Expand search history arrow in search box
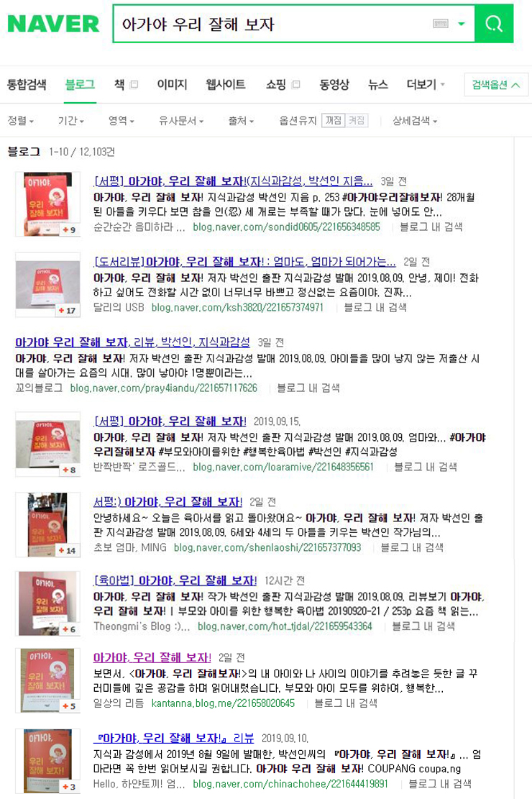The image size is (532, 799). pyautogui.click(x=462, y=24)
